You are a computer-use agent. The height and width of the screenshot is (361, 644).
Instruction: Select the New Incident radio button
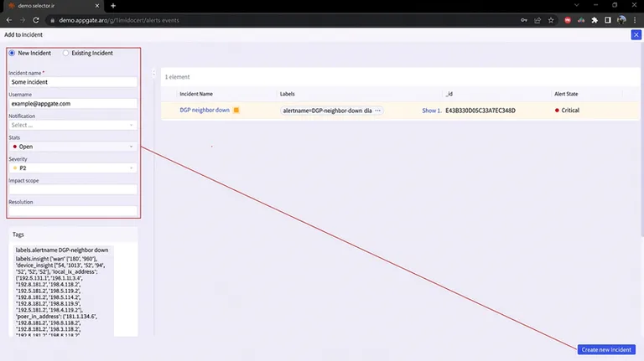click(x=12, y=53)
